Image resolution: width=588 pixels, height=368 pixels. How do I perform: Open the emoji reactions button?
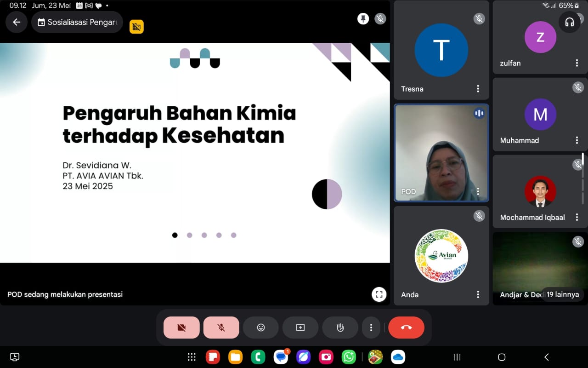click(261, 328)
